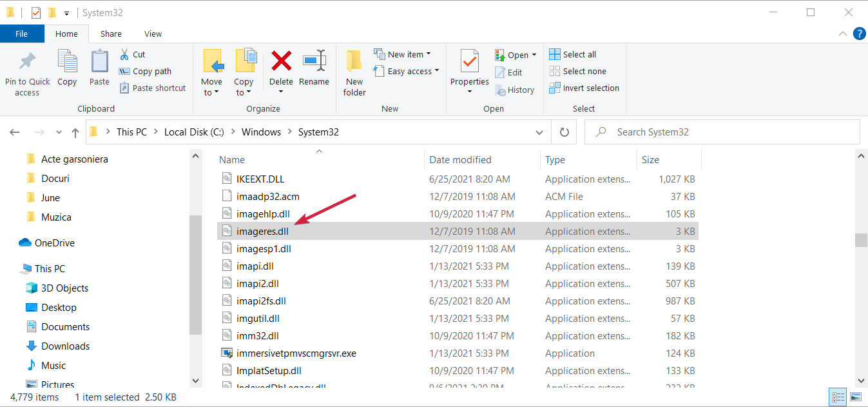Click the Copy icon in Clipboard group

(67, 61)
